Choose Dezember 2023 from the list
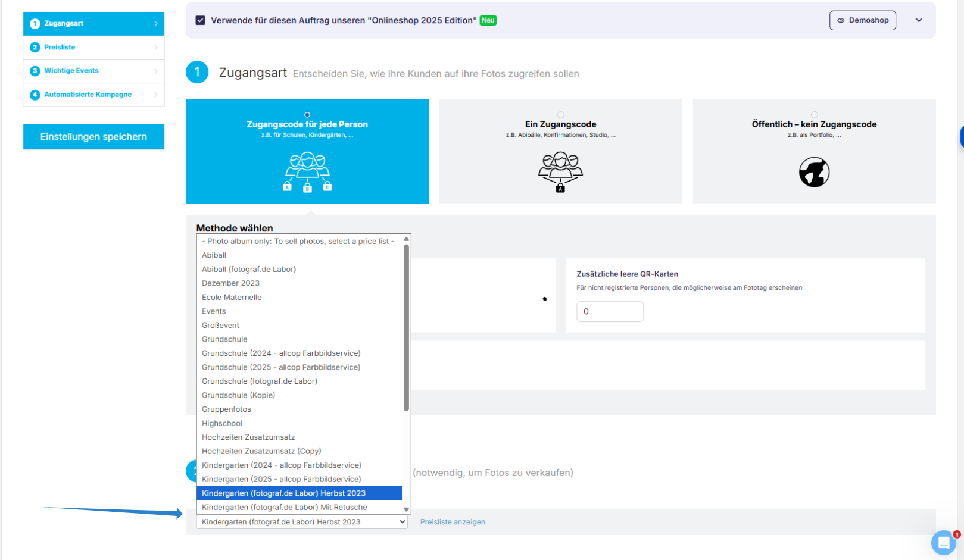 pyautogui.click(x=300, y=283)
